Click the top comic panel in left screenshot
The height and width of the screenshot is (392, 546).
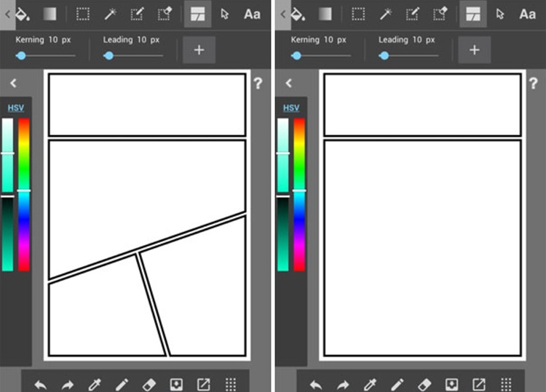[147, 105]
